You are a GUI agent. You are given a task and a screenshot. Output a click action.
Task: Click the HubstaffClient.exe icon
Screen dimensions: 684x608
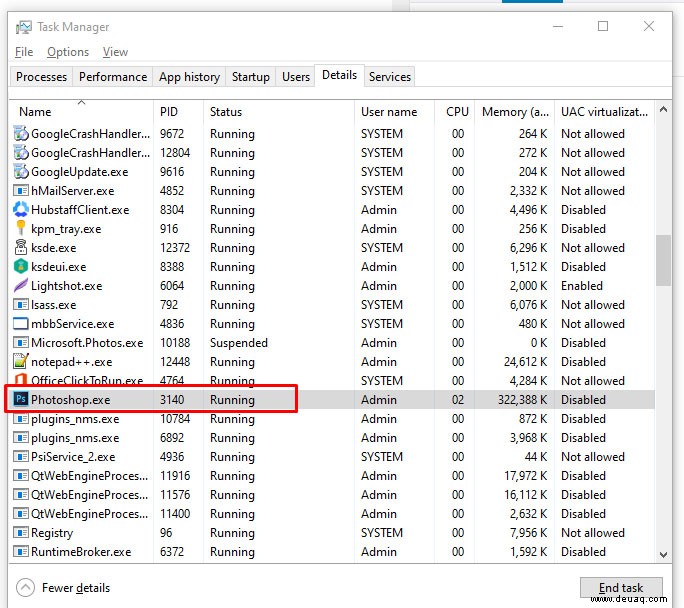pyautogui.click(x=21, y=210)
